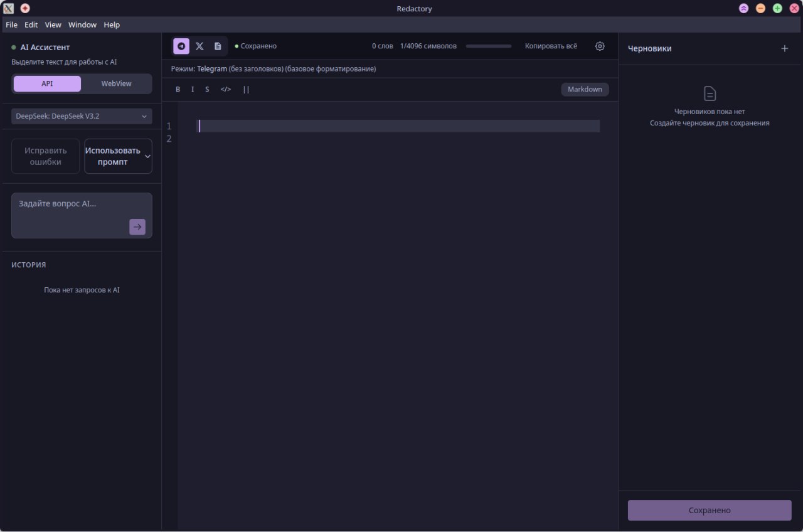Click the 1/4096 символов counter
Image resolution: width=803 pixels, height=532 pixels.
coord(428,46)
